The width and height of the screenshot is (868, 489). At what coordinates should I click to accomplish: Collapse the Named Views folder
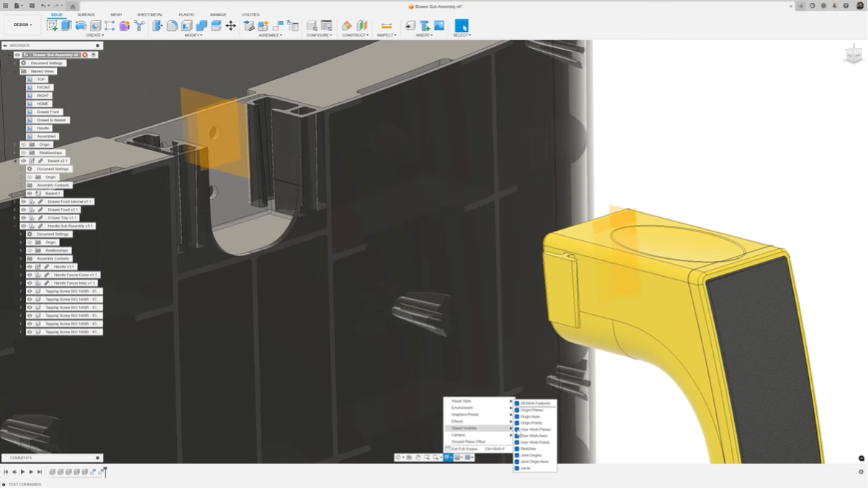point(15,71)
